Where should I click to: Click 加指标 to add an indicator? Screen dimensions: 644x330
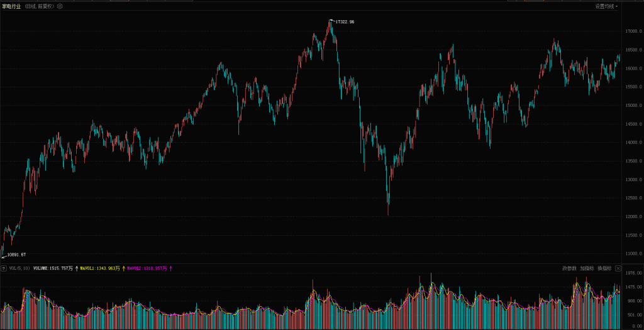click(587, 268)
